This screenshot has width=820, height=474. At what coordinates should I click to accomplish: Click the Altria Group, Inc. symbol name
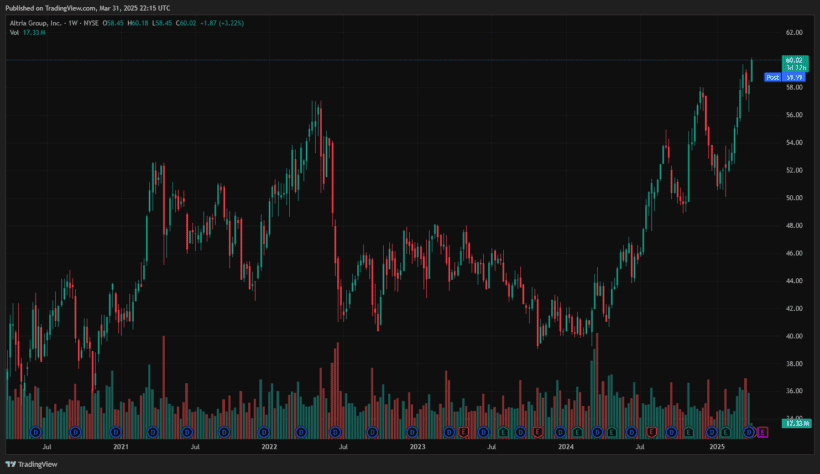coord(38,21)
